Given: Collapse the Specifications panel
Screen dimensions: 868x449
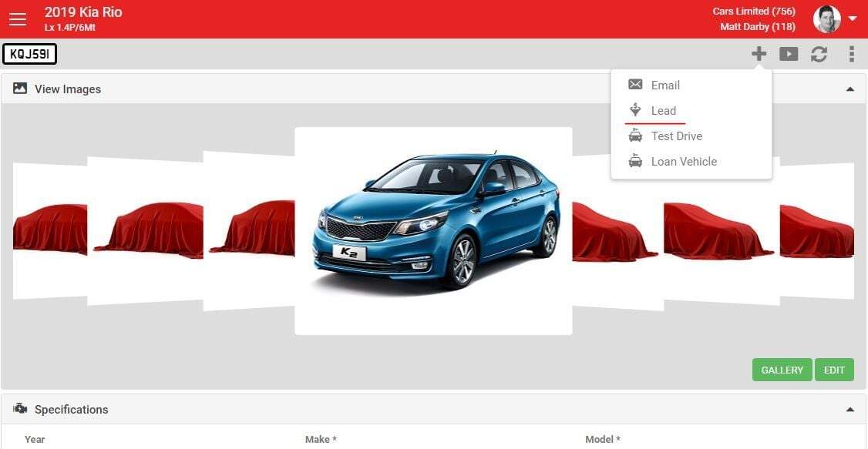Looking at the screenshot, I should (x=850, y=410).
